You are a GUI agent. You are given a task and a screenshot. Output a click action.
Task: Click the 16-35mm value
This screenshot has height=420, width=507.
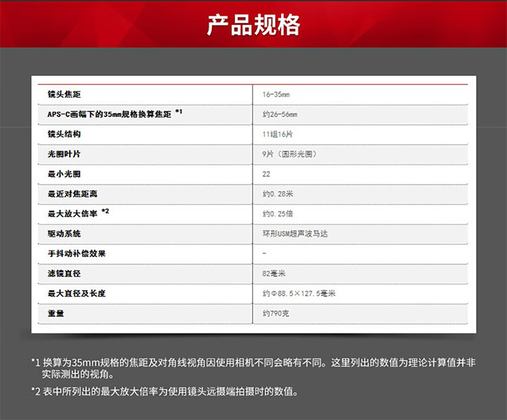point(276,95)
